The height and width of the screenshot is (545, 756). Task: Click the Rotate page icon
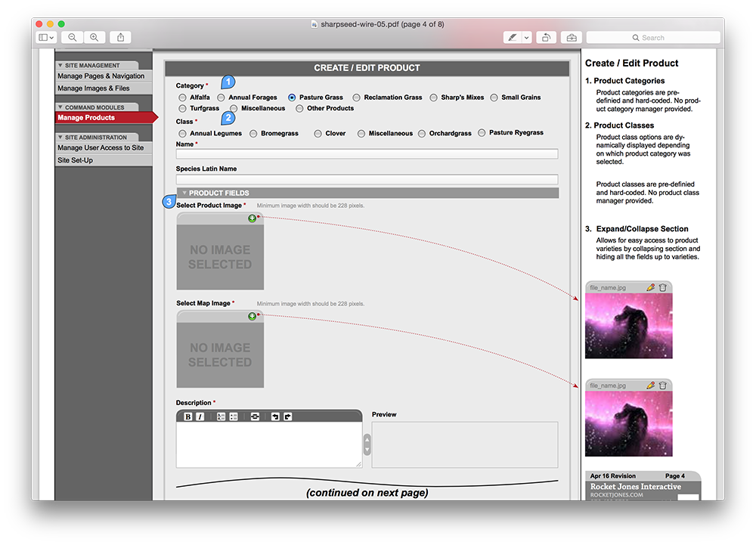tap(546, 37)
